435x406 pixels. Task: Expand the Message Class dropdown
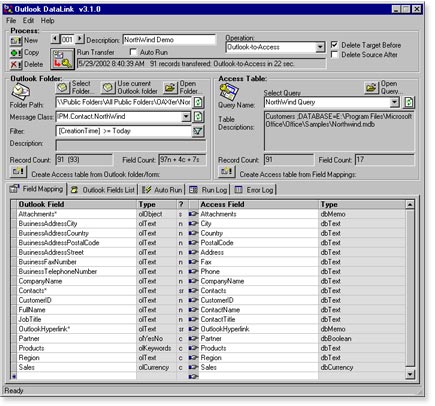coord(186,116)
